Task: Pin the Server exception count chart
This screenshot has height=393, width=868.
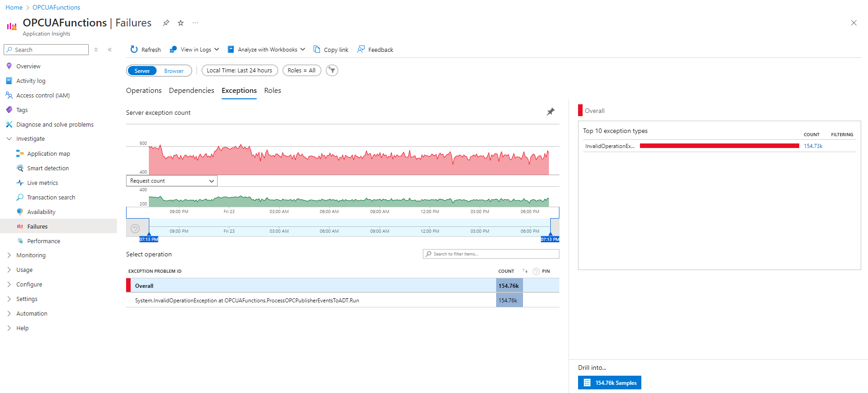Action: 551,112
